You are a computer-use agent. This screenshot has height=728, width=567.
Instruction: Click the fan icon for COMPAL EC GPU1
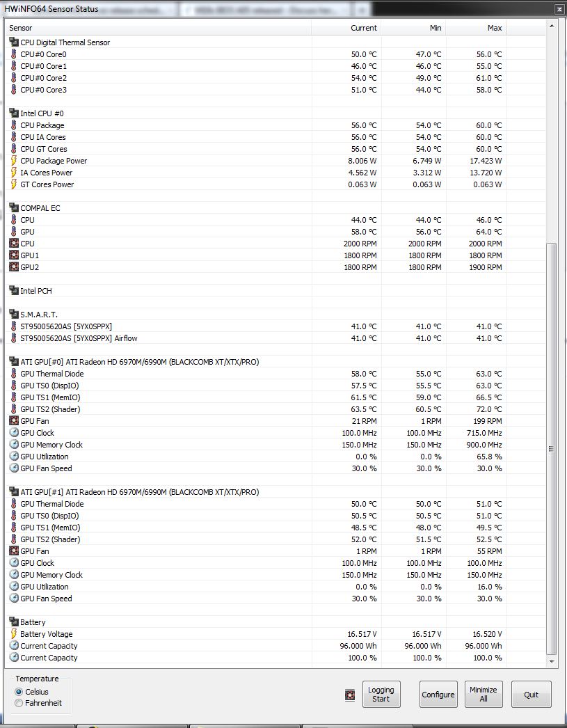click(14, 255)
